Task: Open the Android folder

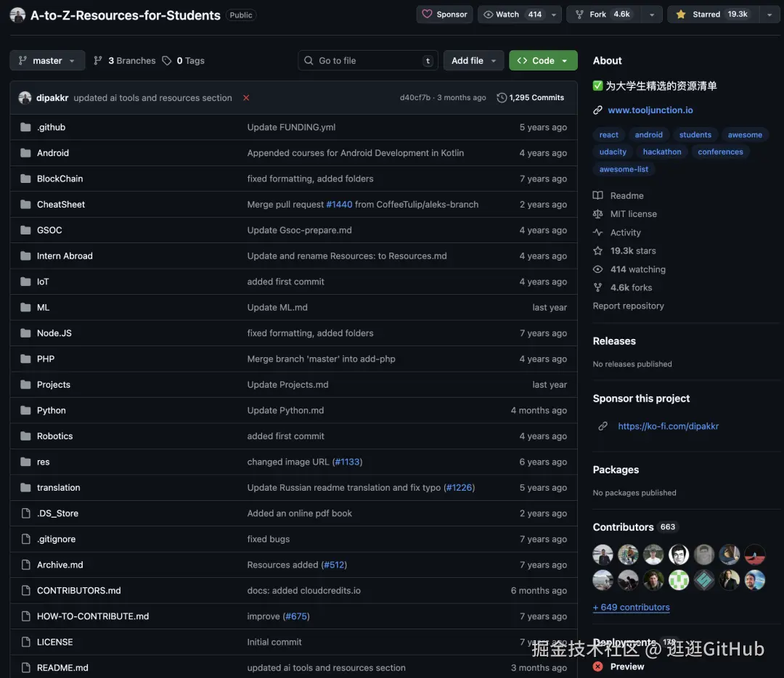Action: coord(53,153)
